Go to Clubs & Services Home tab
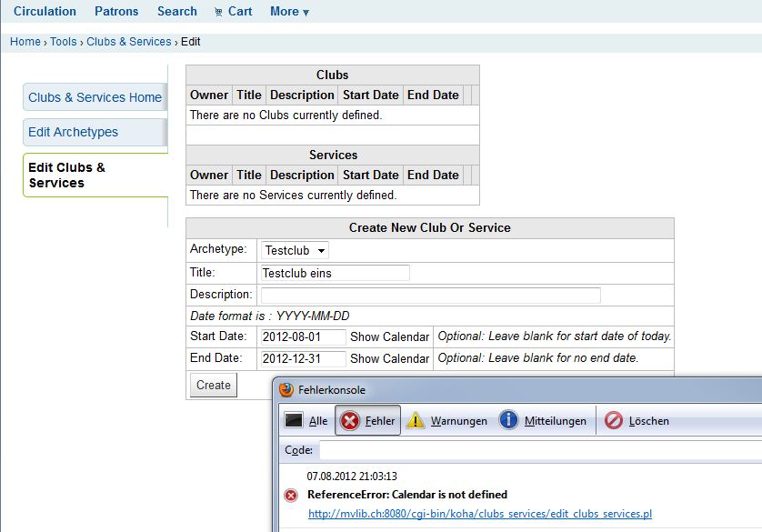The image size is (762, 532). point(95,97)
